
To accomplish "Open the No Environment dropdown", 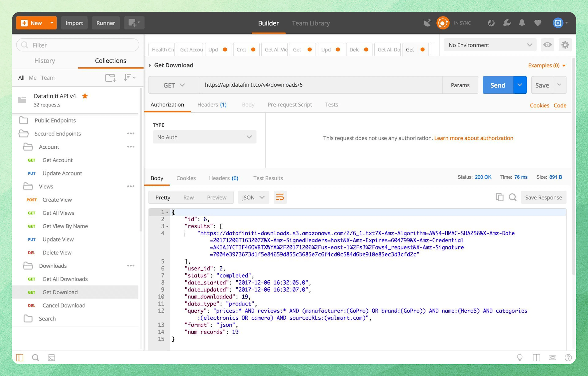I will click(490, 45).
